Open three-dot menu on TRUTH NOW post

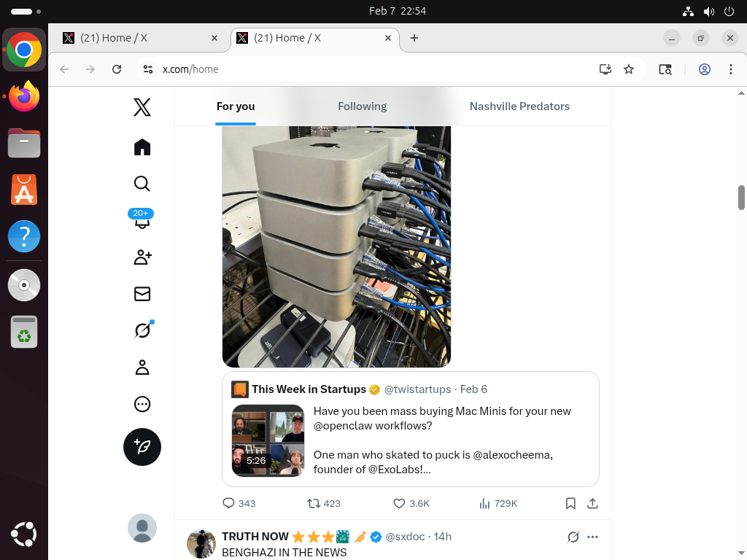coord(592,537)
